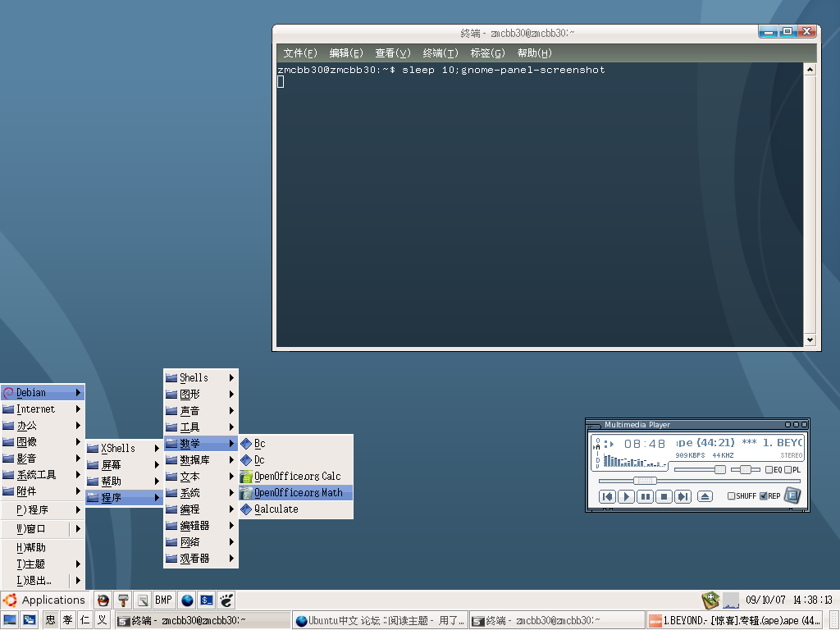Click the penguin QQ launcher icon in the panel
This screenshot has height=630, width=840.
[103, 600]
